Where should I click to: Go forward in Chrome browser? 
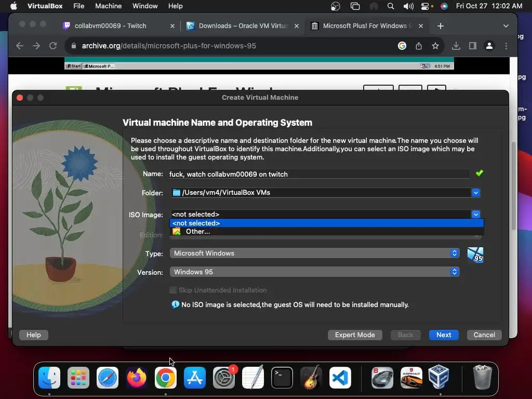pos(36,46)
